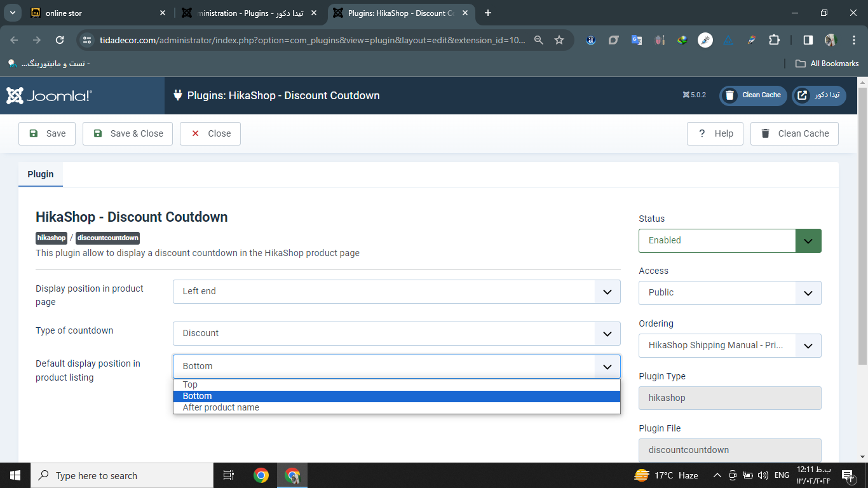
Task: Reload the current page
Action: pyautogui.click(x=60, y=40)
